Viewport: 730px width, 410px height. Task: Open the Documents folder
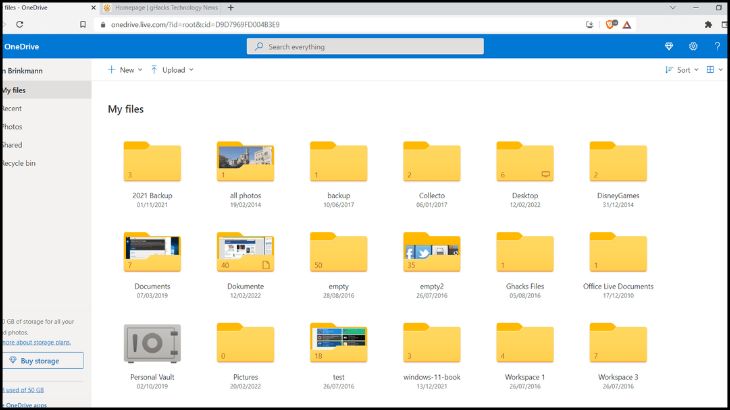(152, 252)
